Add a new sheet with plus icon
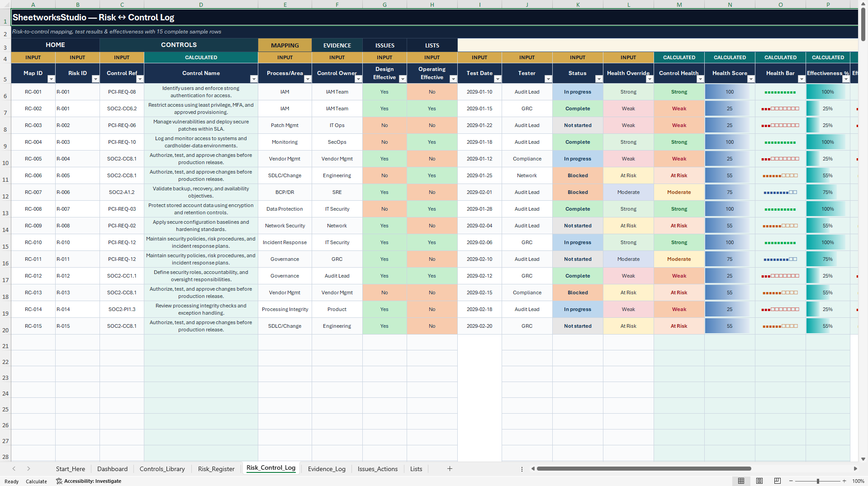Viewport: 868px width, 486px height. (450, 469)
